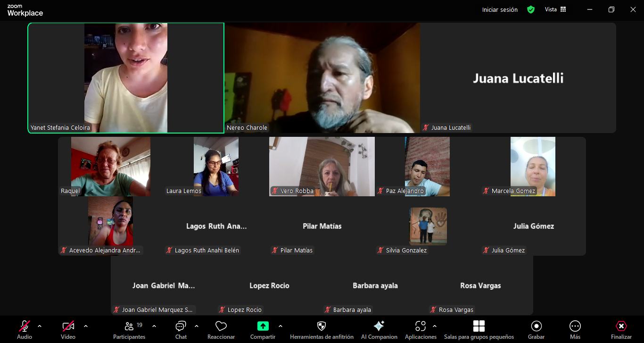Expand the Participantes options arrow
644x343 pixels.
tap(154, 326)
